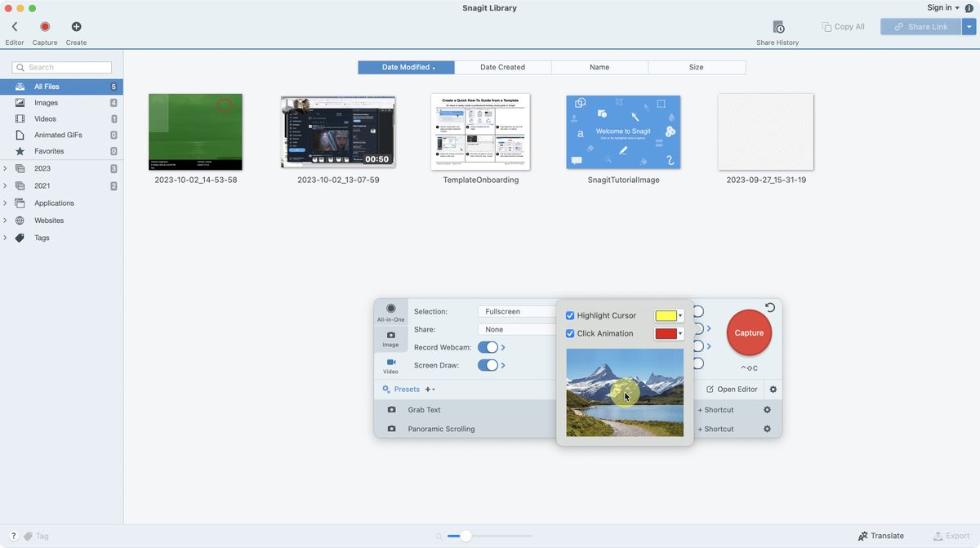The width and height of the screenshot is (980, 548).
Task: Change the yellow Highlight Cursor color swatch
Action: coord(666,315)
